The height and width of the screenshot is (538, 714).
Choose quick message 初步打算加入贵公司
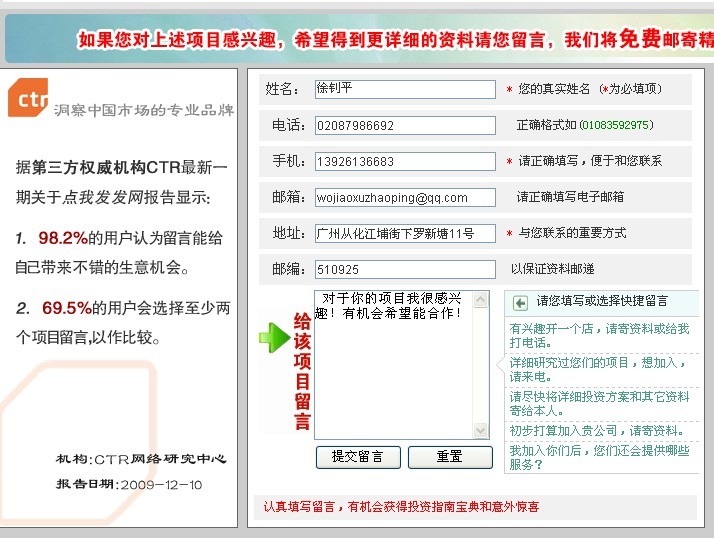(x=597, y=430)
